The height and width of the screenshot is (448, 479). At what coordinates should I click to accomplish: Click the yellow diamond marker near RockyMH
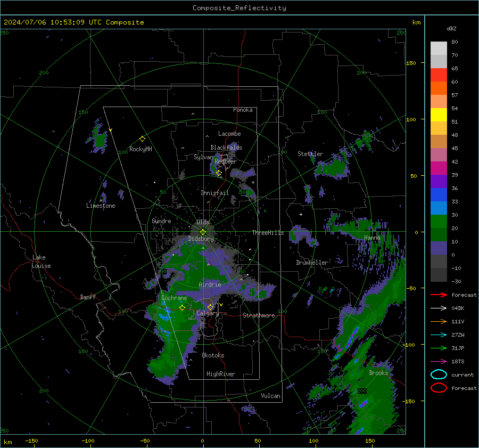point(142,139)
